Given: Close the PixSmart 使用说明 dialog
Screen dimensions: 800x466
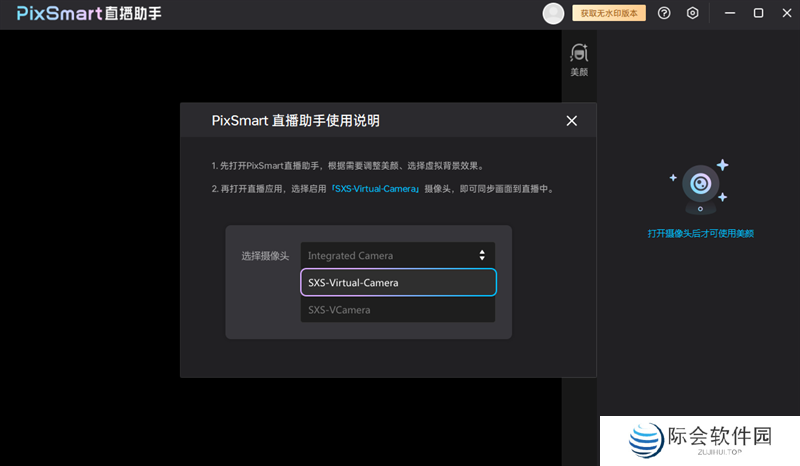Looking at the screenshot, I should click(571, 121).
